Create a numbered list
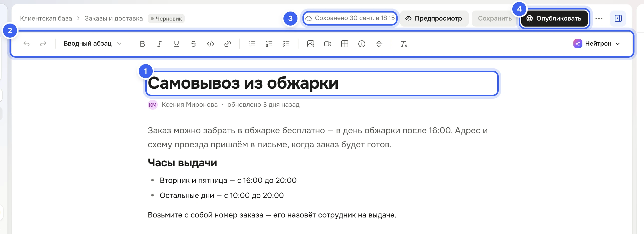Screen dimensions: 644x234 tap(269, 44)
